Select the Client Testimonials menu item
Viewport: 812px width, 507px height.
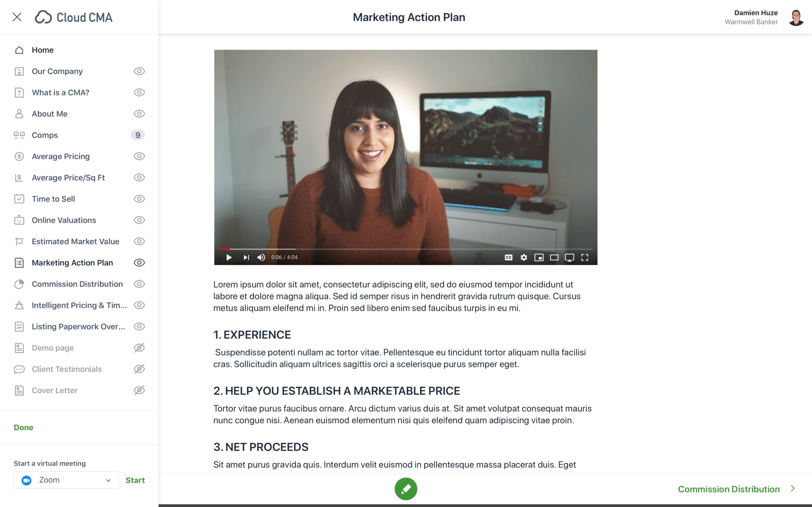coord(66,368)
